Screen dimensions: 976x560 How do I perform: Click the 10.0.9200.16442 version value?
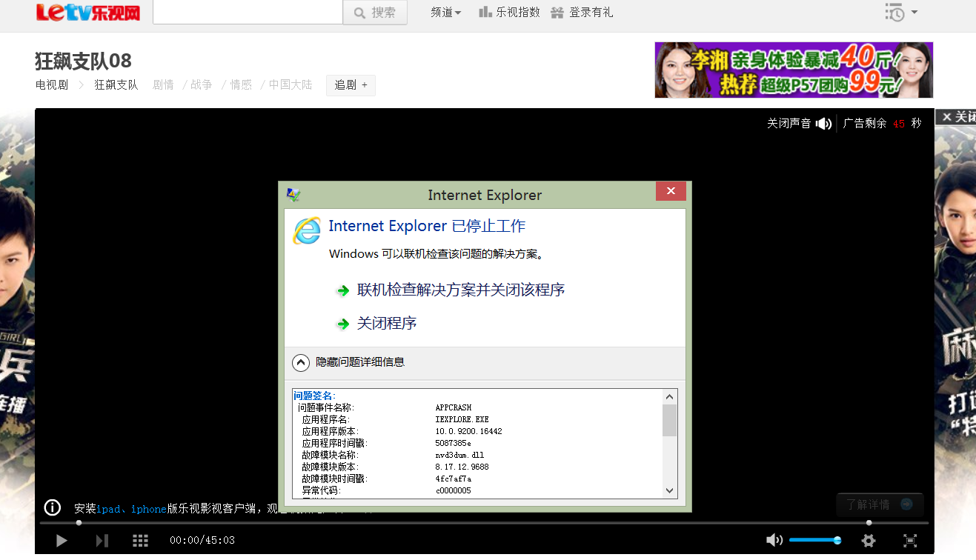click(468, 431)
